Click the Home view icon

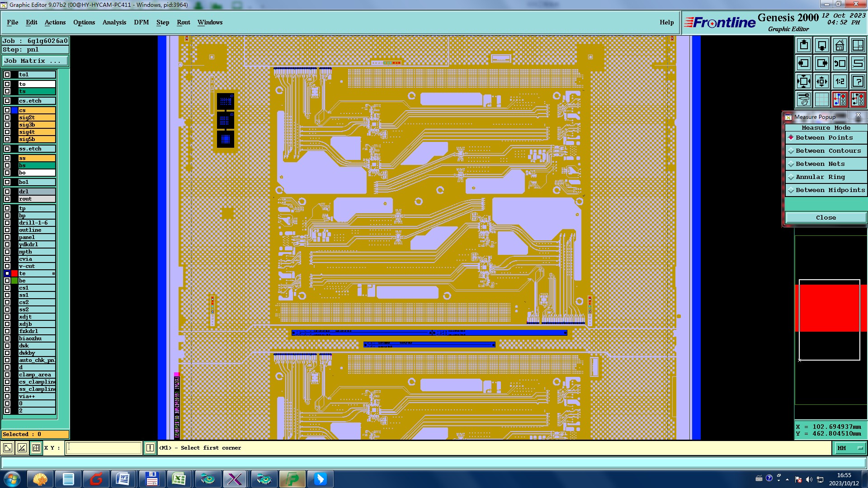point(840,45)
